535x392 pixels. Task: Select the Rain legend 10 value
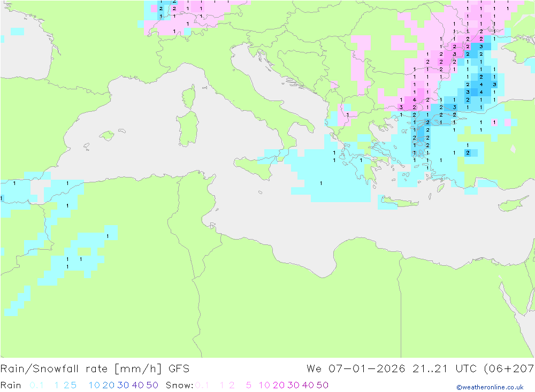94,385
